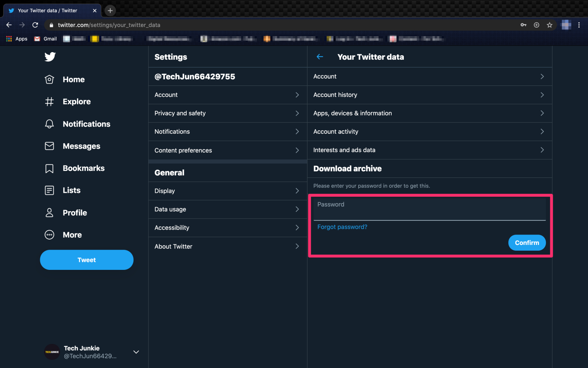The width and height of the screenshot is (588, 368).
Task: Open the More options icon
Action: click(49, 235)
